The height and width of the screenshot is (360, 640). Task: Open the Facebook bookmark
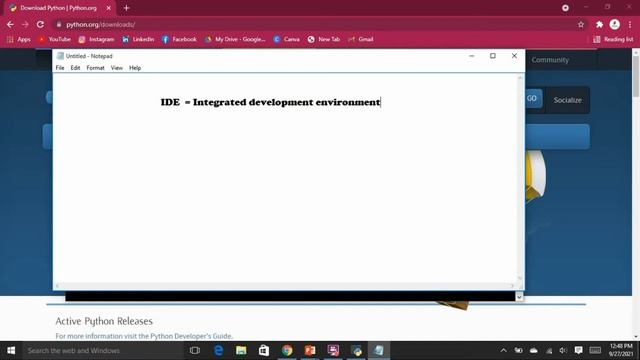[x=179, y=39]
